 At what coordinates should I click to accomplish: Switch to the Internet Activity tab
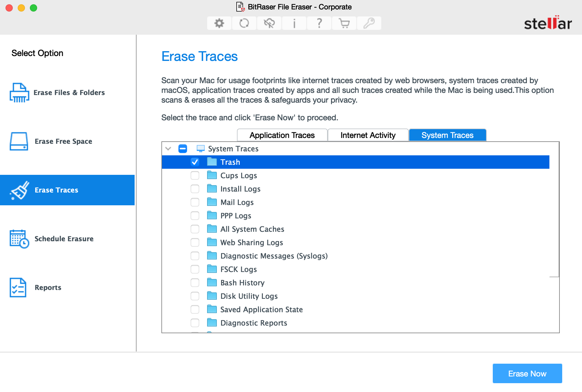(x=368, y=135)
